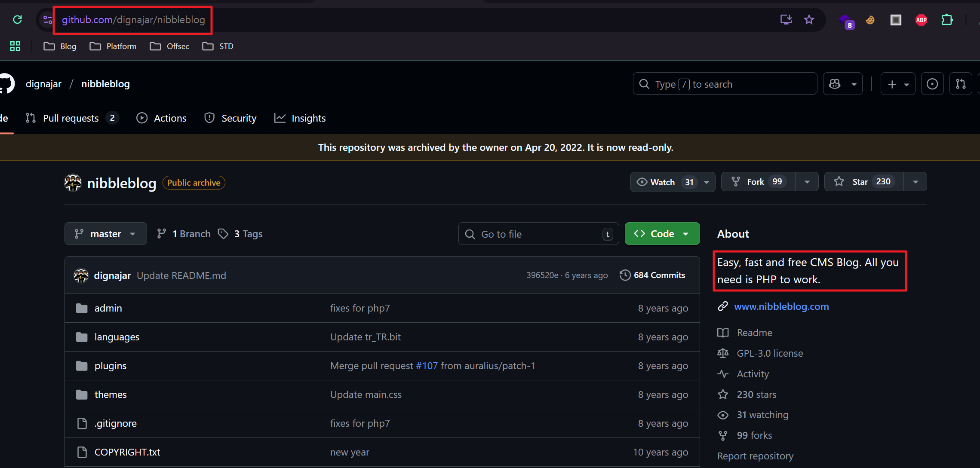Open the browser extensions puzzle icon
980x468 pixels.
947,20
